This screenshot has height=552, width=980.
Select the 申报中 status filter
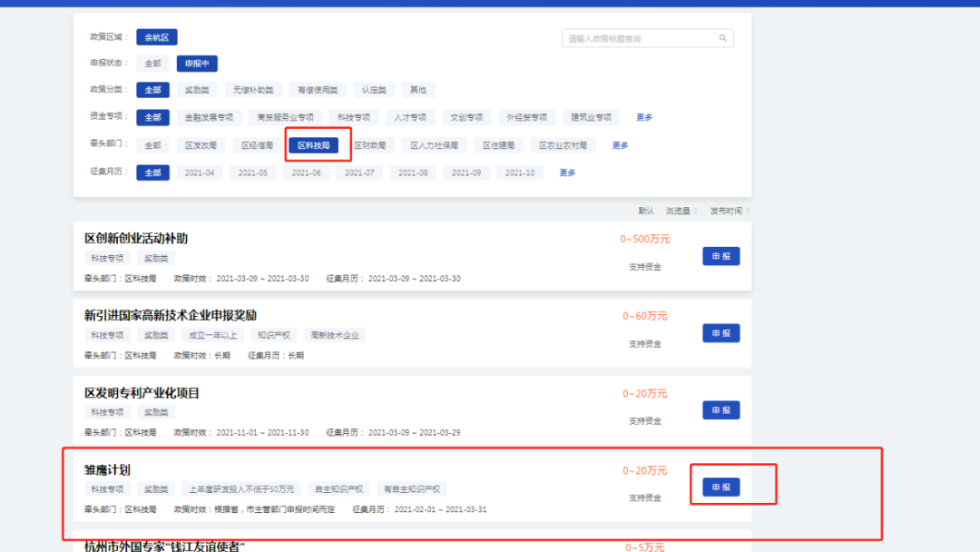(197, 64)
